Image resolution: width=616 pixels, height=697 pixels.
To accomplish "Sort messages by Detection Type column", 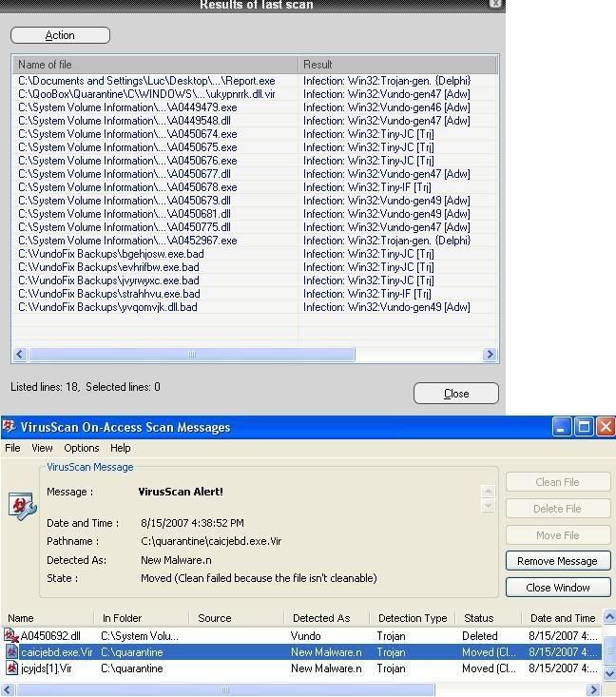I will click(412, 618).
